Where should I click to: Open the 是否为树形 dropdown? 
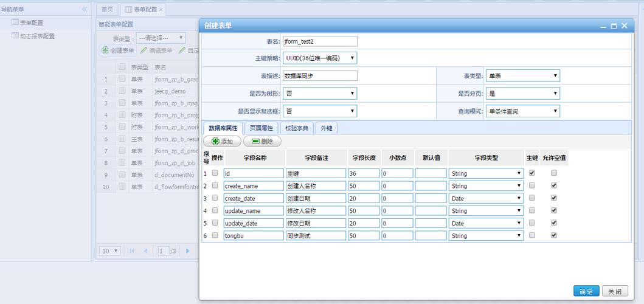[320, 93]
